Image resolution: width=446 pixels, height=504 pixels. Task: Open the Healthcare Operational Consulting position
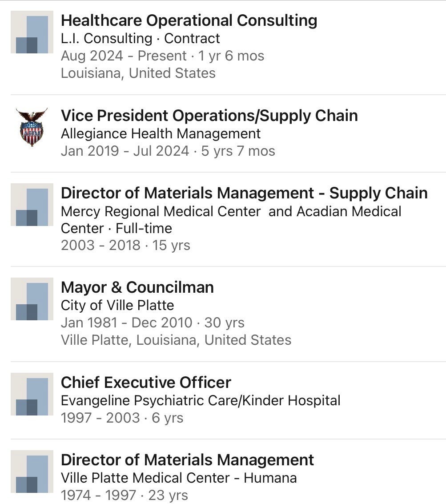click(189, 20)
